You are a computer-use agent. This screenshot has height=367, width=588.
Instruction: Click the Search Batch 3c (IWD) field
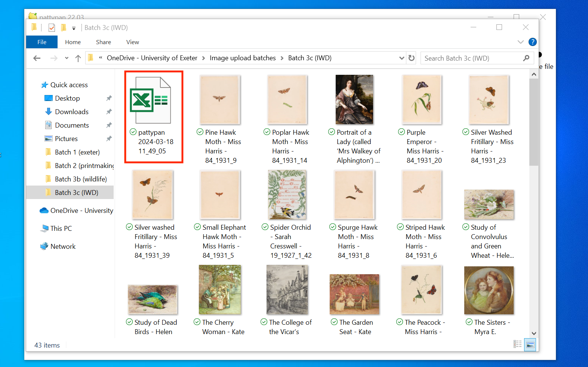477,58
